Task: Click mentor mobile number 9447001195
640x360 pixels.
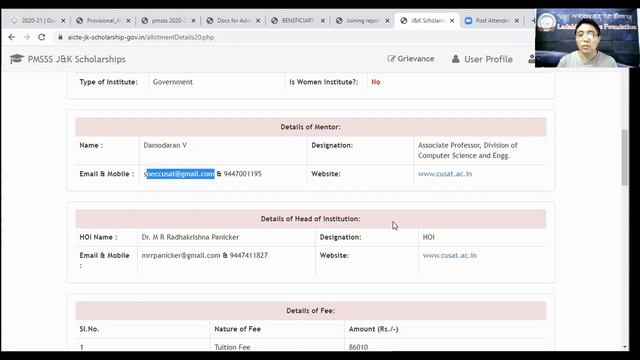Action: coord(242,174)
